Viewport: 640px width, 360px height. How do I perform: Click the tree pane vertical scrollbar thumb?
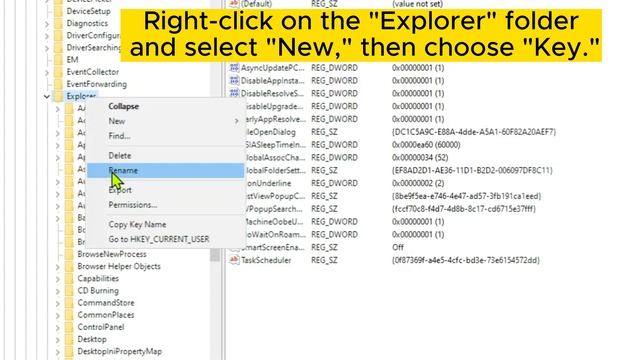[x=215, y=255]
